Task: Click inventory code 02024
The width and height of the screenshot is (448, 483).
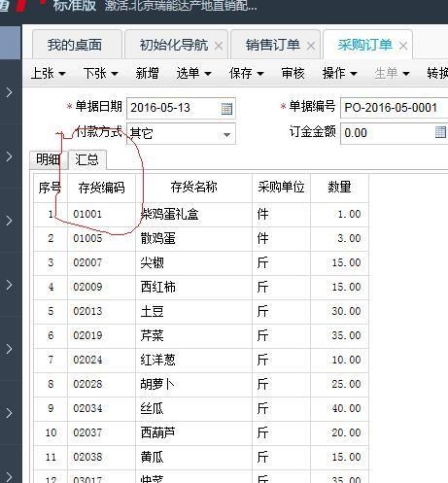Action: coord(87,360)
